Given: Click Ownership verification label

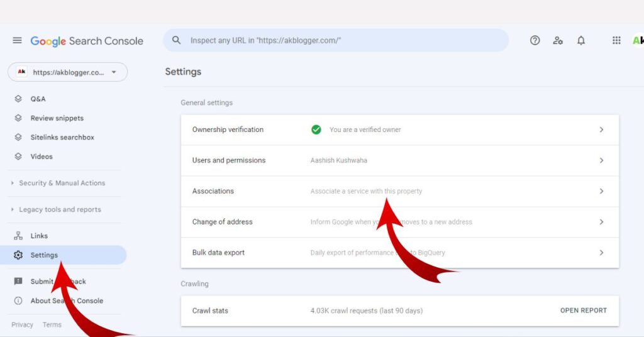Looking at the screenshot, I should coord(228,130).
